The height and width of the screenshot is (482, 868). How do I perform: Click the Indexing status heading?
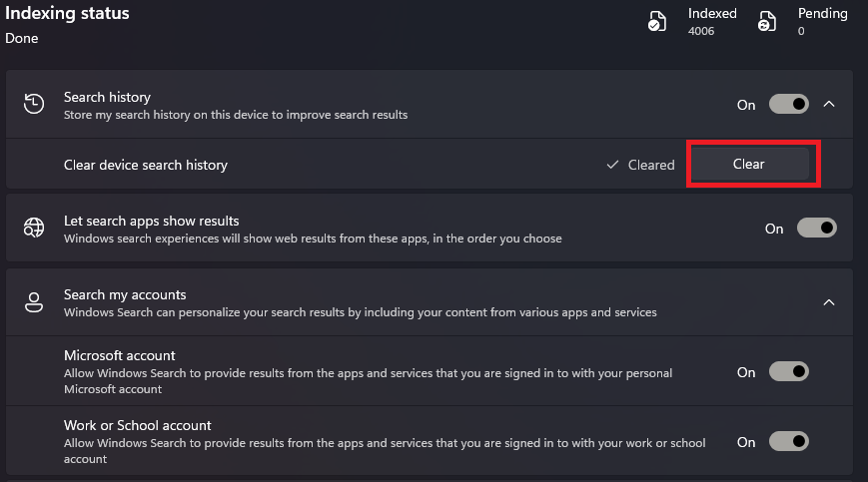[67, 13]
